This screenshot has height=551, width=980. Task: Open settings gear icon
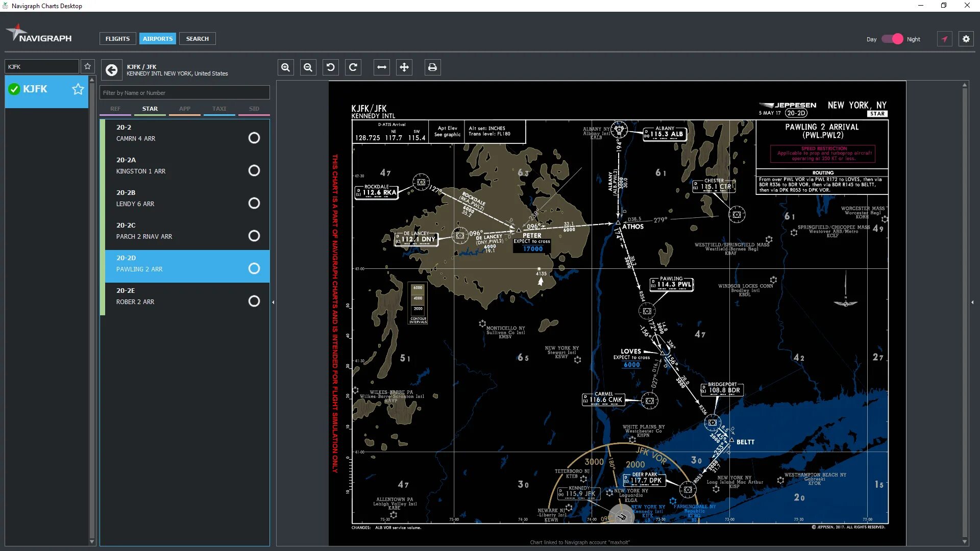click(x=966, y=39)
